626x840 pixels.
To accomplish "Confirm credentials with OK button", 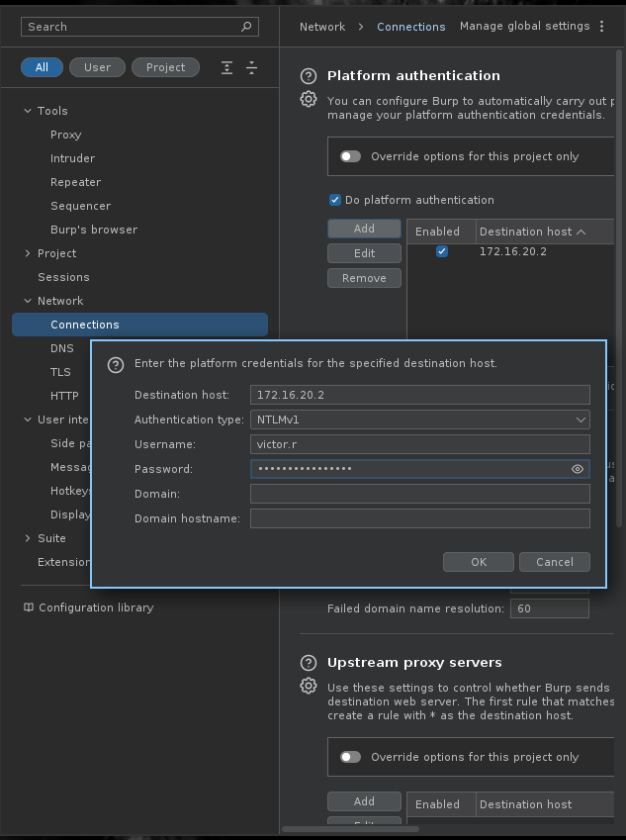I will (479, 562).
